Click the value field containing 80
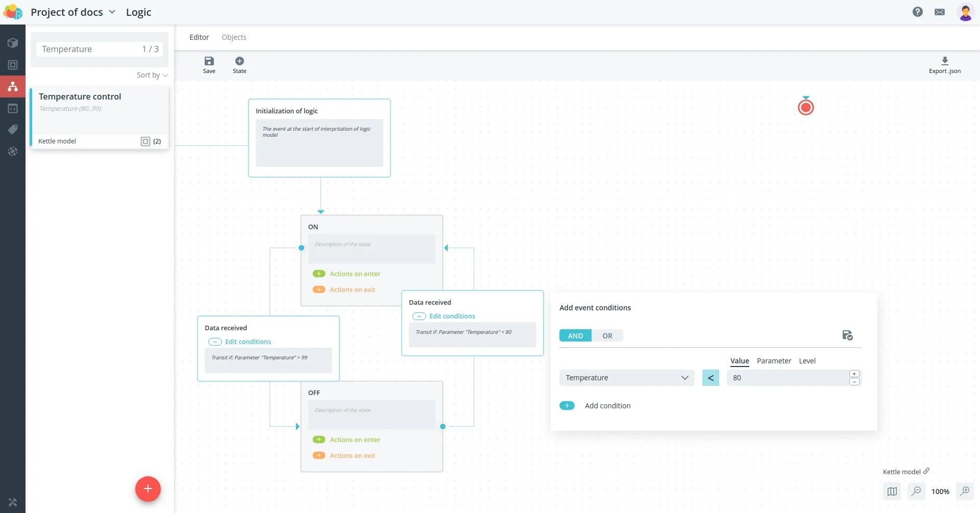Viewport: 980px width, 513px height. pyautogui.click(x=788, y=378)
